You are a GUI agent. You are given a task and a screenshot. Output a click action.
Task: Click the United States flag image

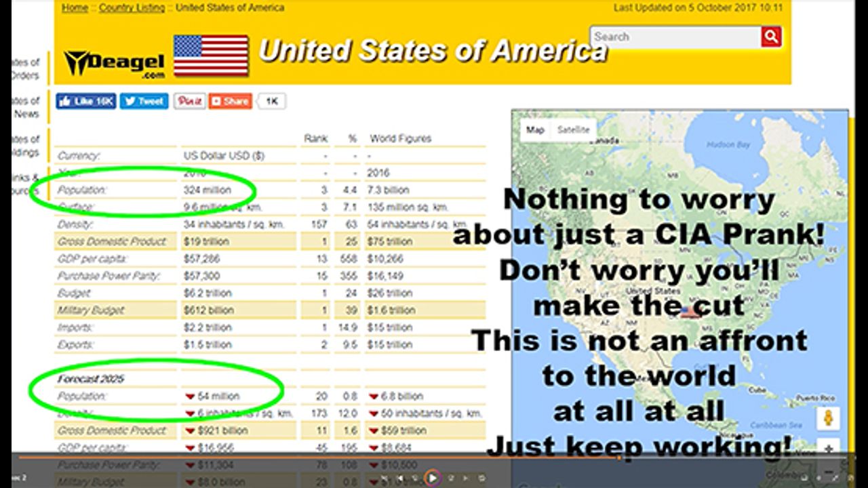pos(211,56)
